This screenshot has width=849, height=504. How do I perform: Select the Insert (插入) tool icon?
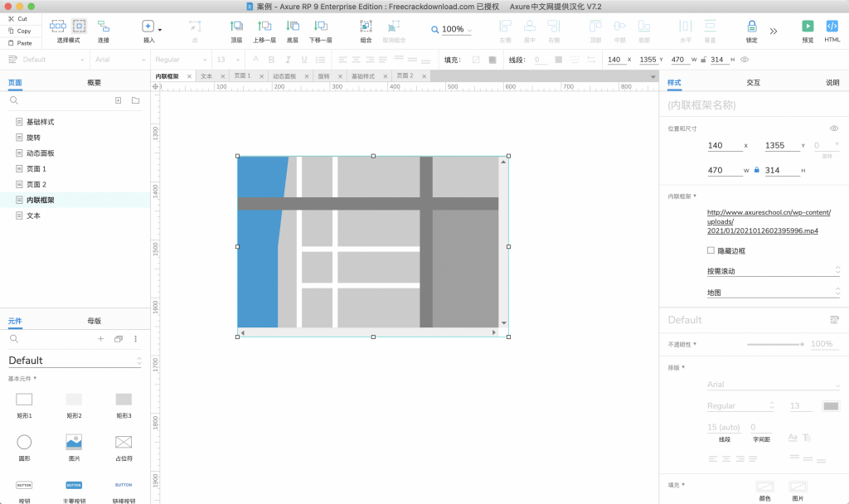pos(148,27)
